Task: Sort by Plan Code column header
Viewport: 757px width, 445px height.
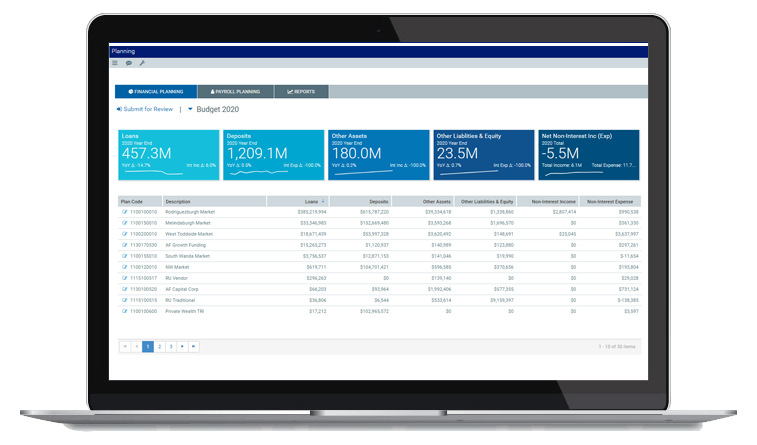Action: click(x=140, y=201)
